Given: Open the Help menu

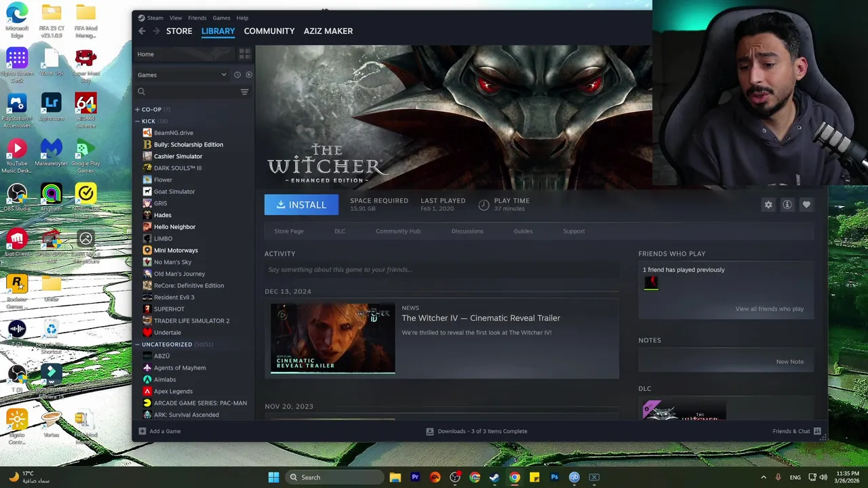Looking at the screenshot, I should pyautogui.click(x=242, y=18).
